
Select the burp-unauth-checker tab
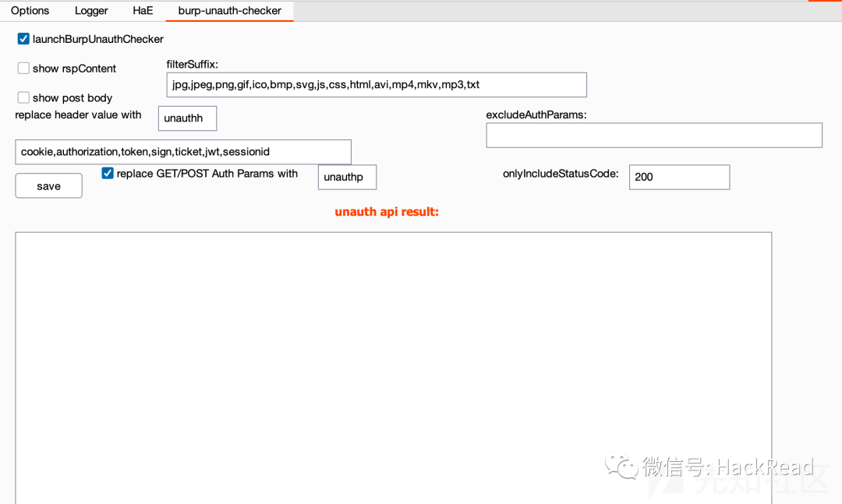(230, 11)
